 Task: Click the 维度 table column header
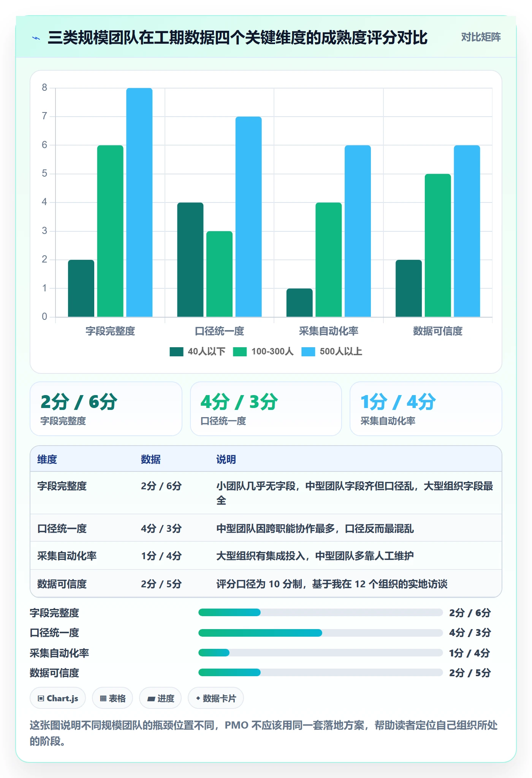47,459
